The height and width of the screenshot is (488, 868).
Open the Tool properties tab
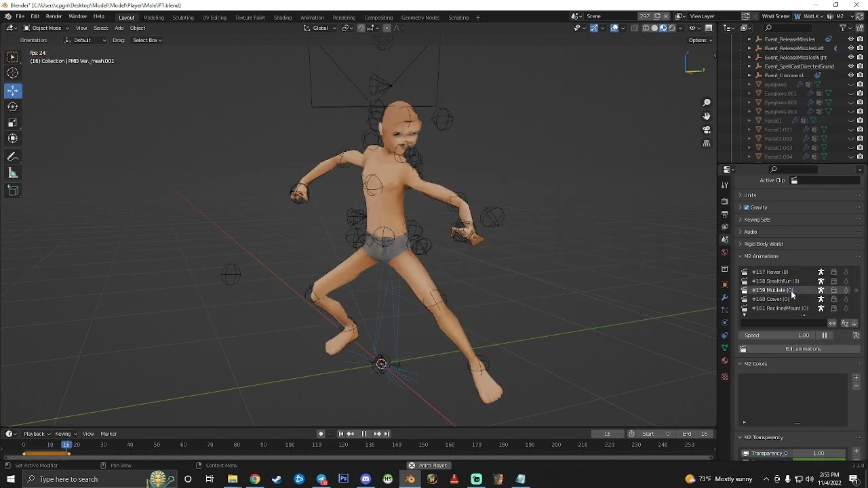click(x=725, y=185)
